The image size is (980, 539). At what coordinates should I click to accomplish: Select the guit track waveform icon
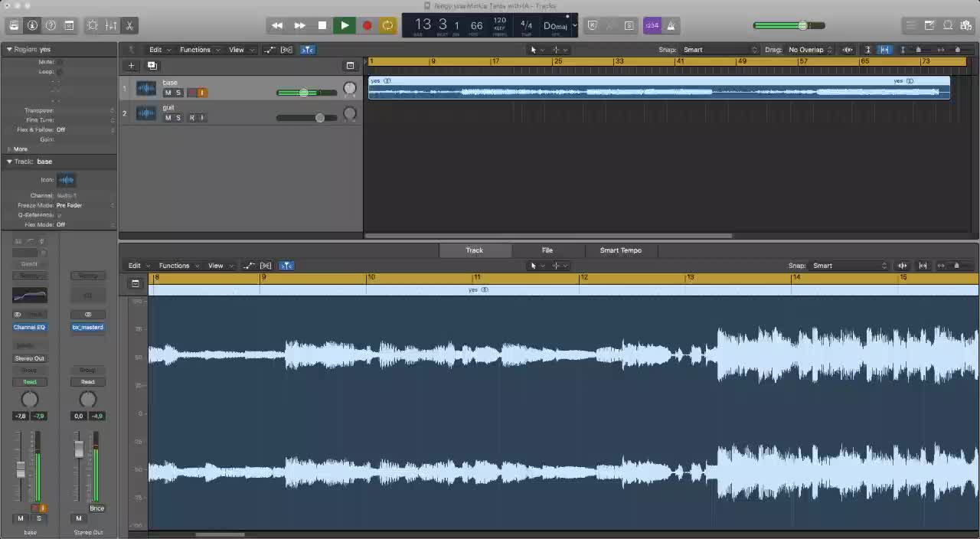coord(145,113)
